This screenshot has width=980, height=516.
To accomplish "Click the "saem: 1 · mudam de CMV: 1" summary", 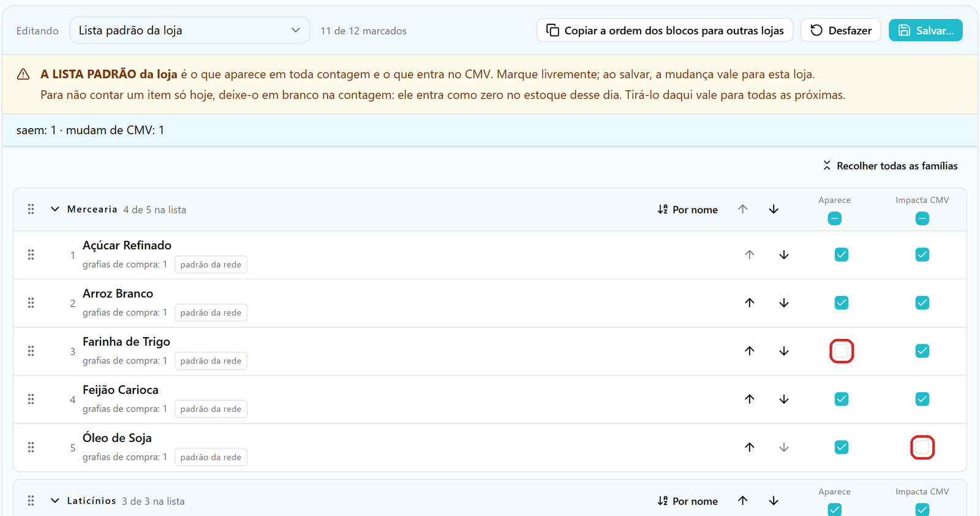I will tap(90, 130).
